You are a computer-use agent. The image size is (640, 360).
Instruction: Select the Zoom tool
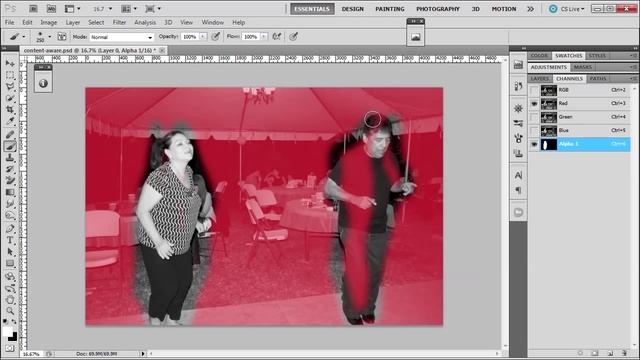10,311
